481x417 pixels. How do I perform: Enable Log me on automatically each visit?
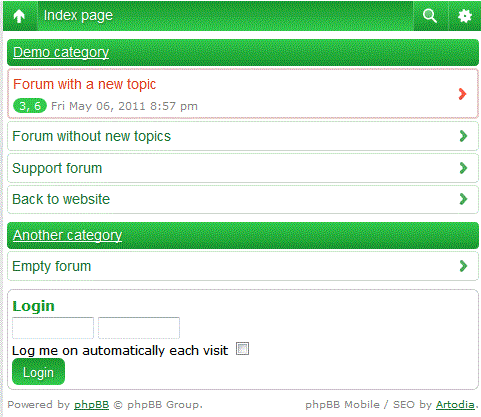pos(242,349)
